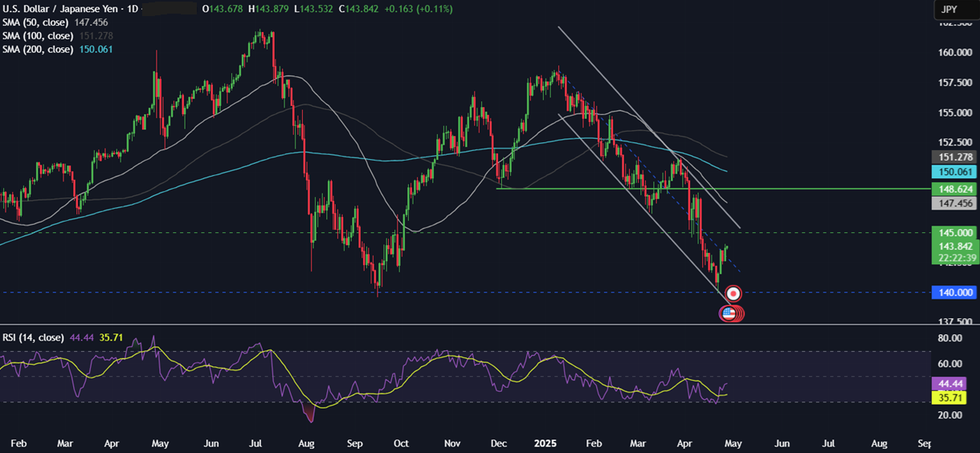Screen dimensions: 980x453
Task: Click the 160.000 price axis value
Action: 953,53
